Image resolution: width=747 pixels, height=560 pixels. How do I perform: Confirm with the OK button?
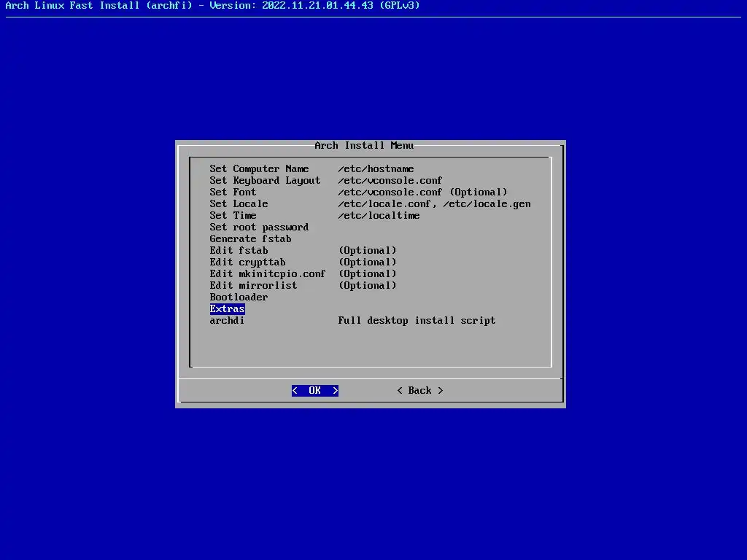(315, 391)
